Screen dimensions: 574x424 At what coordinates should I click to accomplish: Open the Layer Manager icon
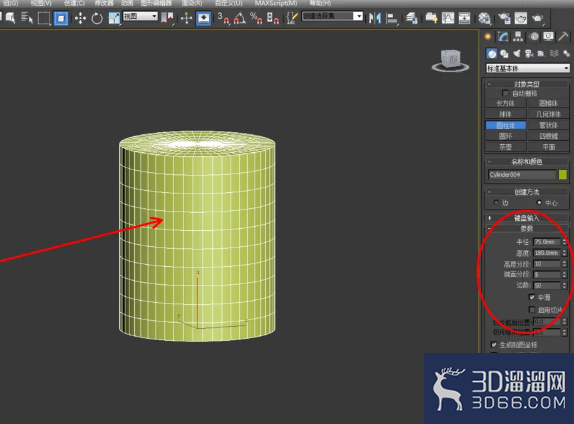click(x=412, y=18)
